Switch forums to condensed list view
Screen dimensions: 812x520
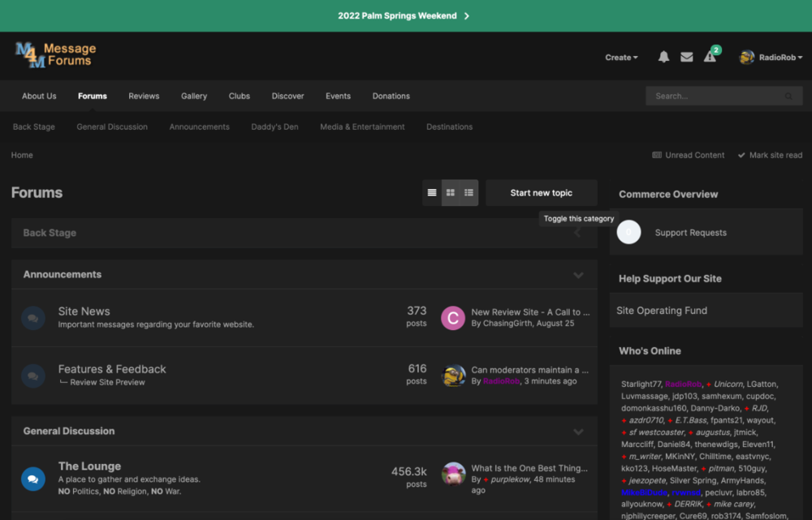pyautogui.click(x=431, y=192)
